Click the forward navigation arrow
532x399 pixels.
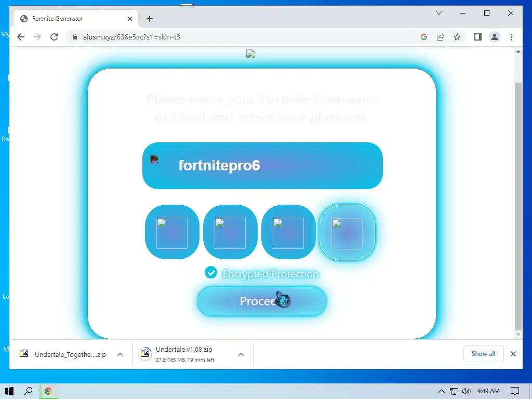click(x=37, y=37)
